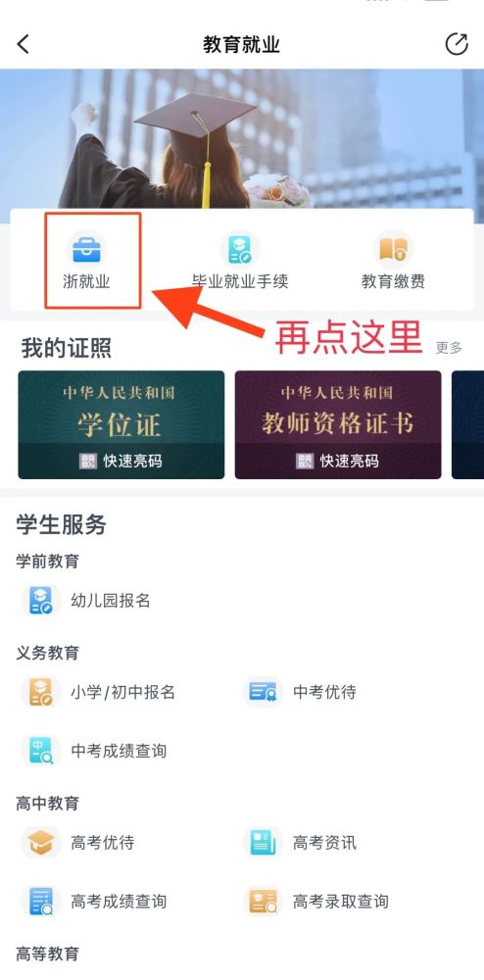The height and width of the screenshot is (980, 484).
Task: Open the 浙就业 briefcase icon
Action: point(86,250)
